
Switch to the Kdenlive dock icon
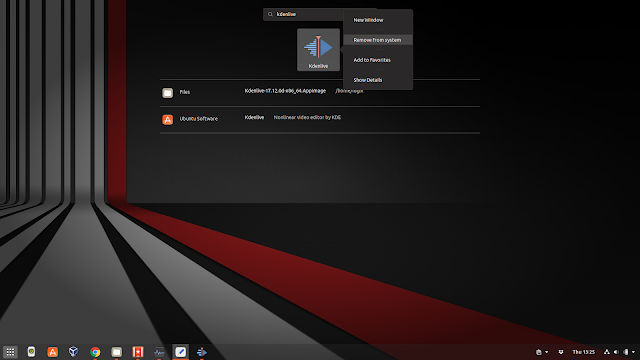pos(202,352)
